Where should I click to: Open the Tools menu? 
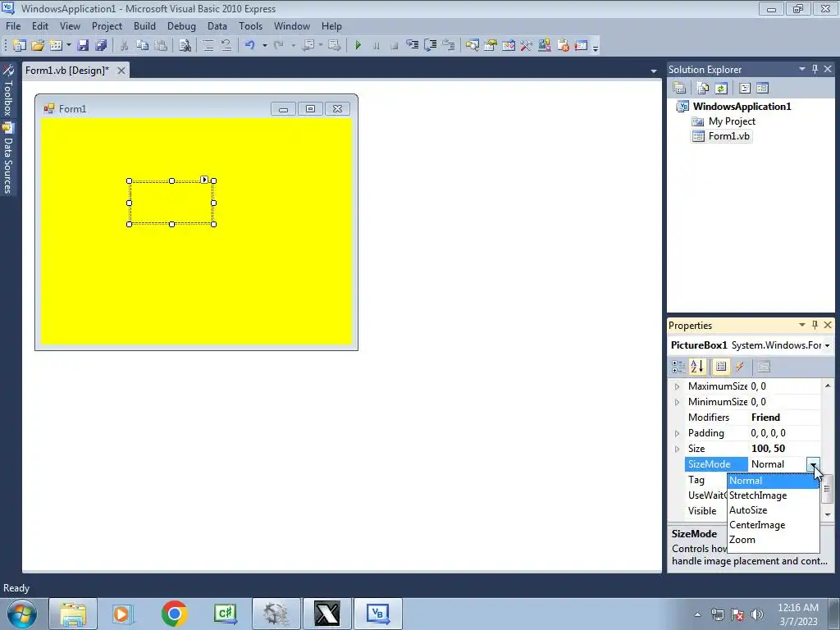click(x=250, y=25)
